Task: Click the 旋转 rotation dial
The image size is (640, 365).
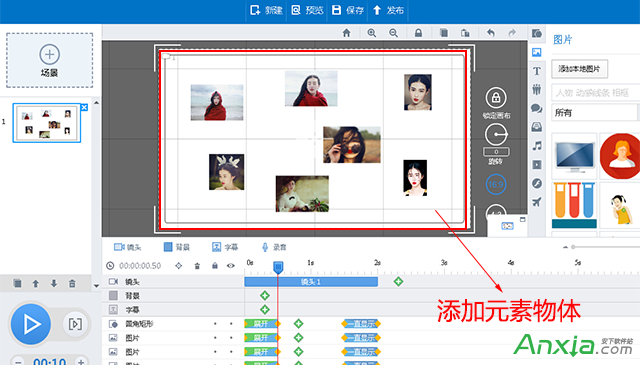Action: [x=496, y=134]
